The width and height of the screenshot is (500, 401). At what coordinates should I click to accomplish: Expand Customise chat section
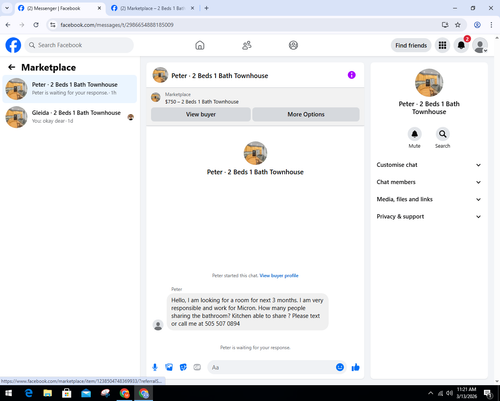429,165
